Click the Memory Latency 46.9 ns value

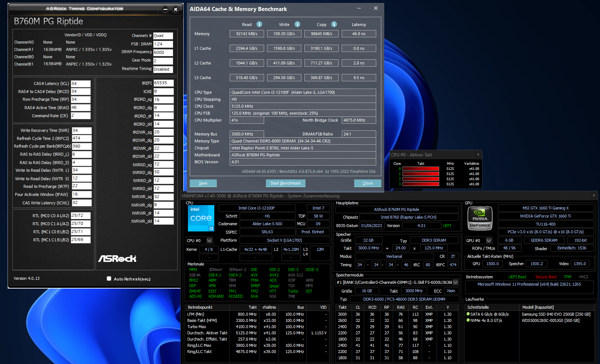[x=359, y=34]
